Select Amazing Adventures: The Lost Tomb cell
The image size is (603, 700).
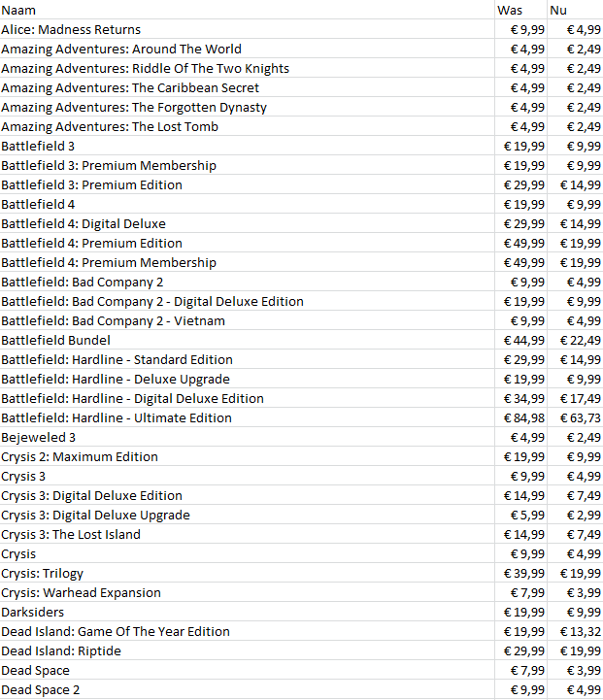point(248,126)
